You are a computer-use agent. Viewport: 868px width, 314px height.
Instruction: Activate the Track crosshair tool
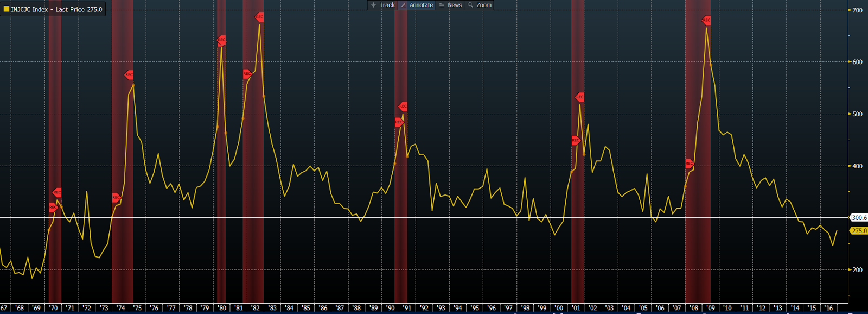[383, 5]
